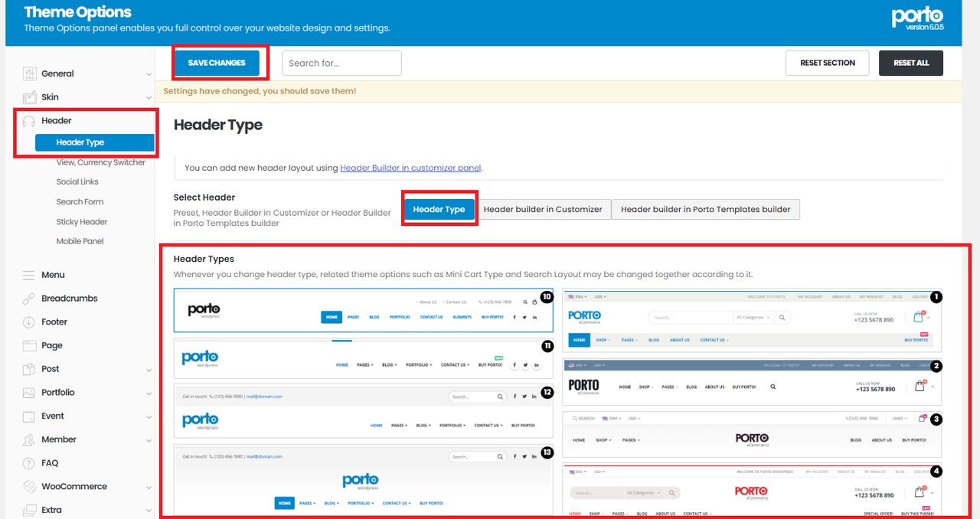Open the FAQ settings section
The width and height of the screenshot is (980, 519).
(50, 463)
